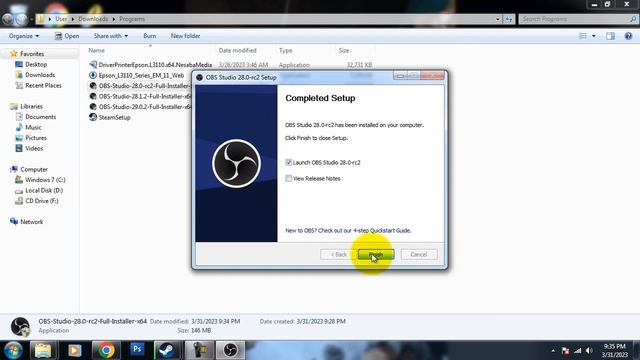Open the Organize menu in Explorer
The image size is (640, 360).
pos(24,36)
